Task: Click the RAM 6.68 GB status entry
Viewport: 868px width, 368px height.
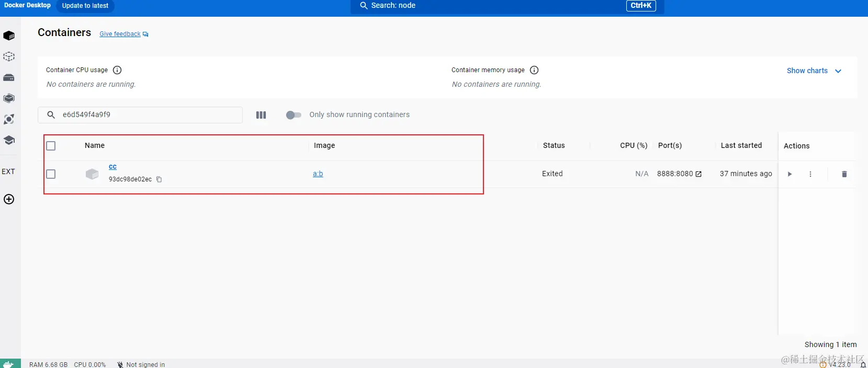Action: tap(48, 364)
